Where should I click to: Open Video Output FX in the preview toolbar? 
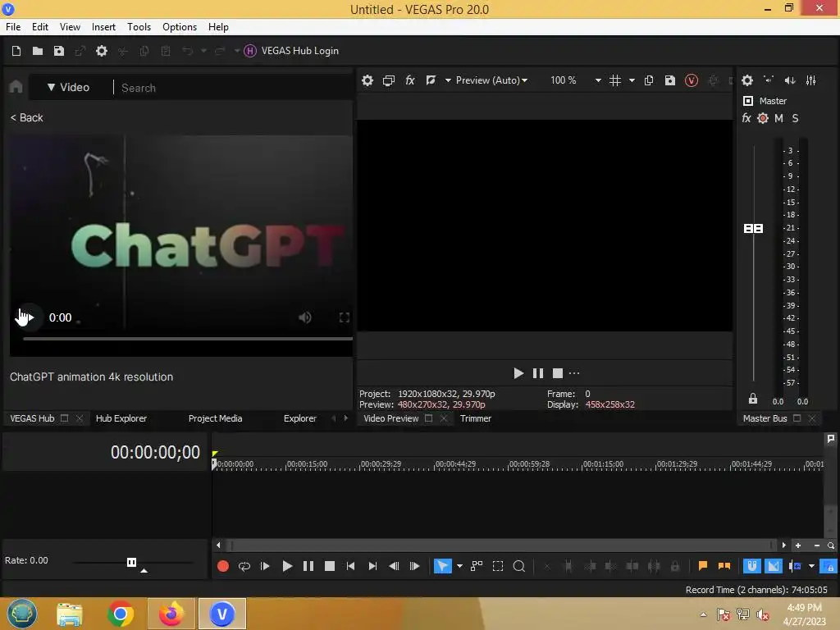click(x=410, y=80)
